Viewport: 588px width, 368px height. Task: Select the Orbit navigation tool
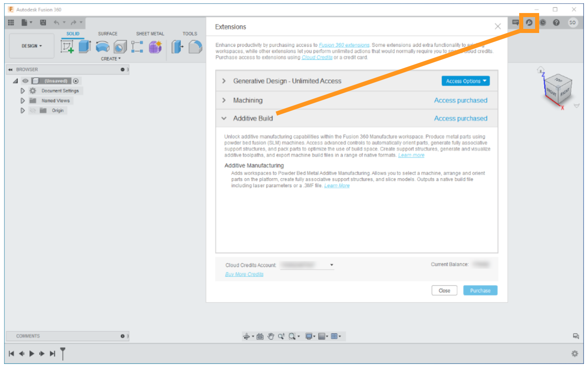pyautogui.click(x=246, y=336)
